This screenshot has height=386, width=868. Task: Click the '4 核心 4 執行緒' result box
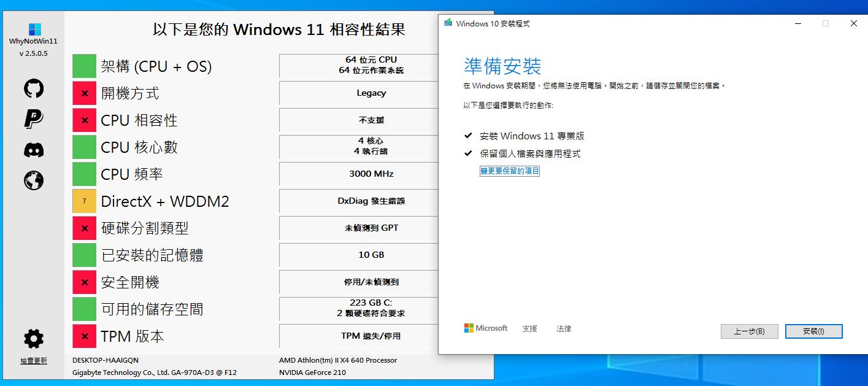(x=359, y=147)
